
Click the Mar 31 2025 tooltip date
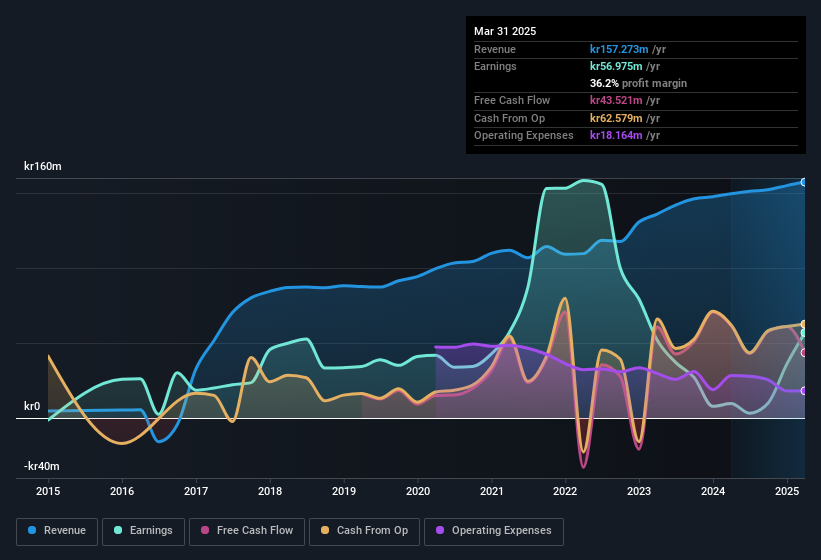pyautogui.click(x=505, y=31)
